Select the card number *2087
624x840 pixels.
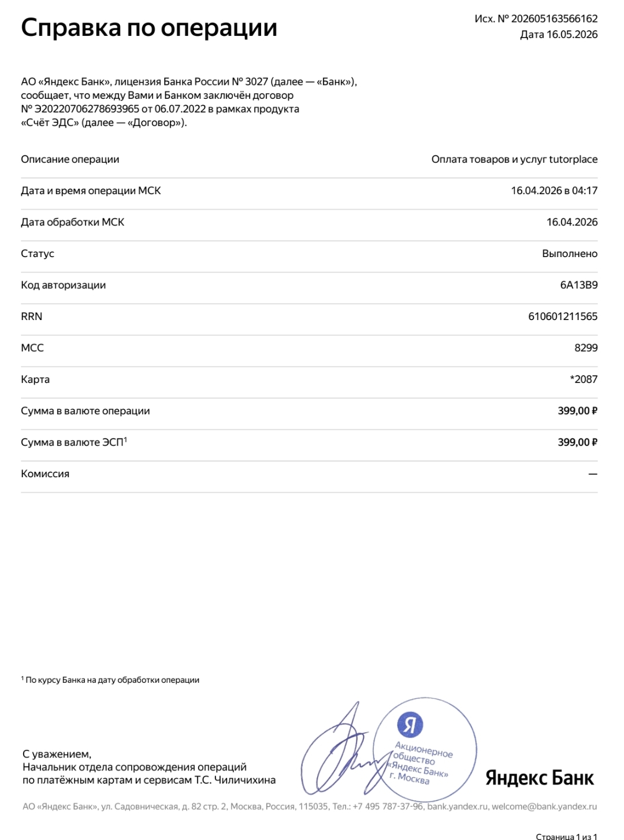584,380
